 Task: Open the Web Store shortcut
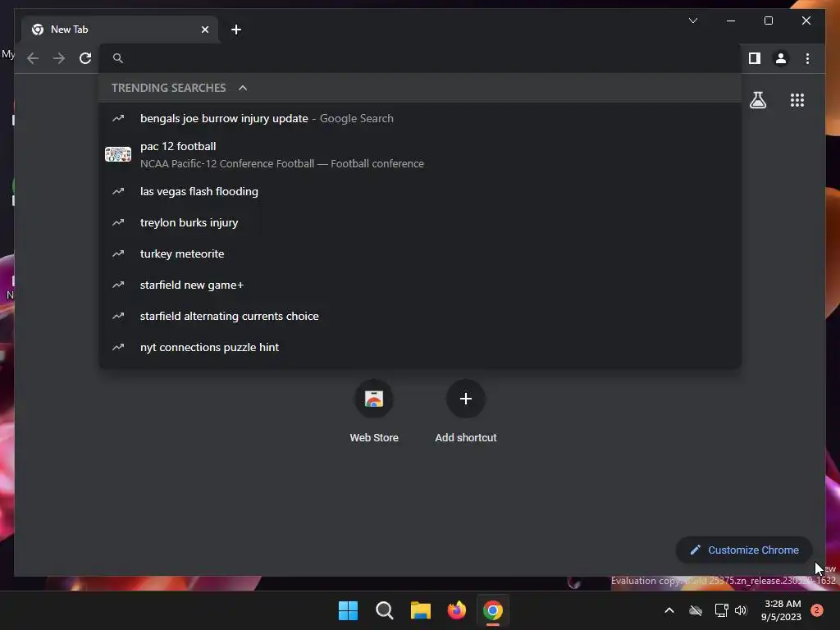(374, 412)
